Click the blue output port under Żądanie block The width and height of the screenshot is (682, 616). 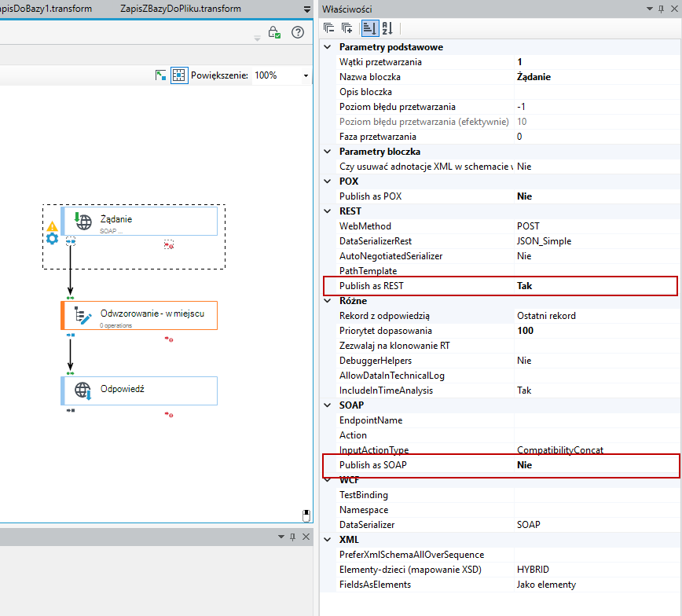point(71,241)
